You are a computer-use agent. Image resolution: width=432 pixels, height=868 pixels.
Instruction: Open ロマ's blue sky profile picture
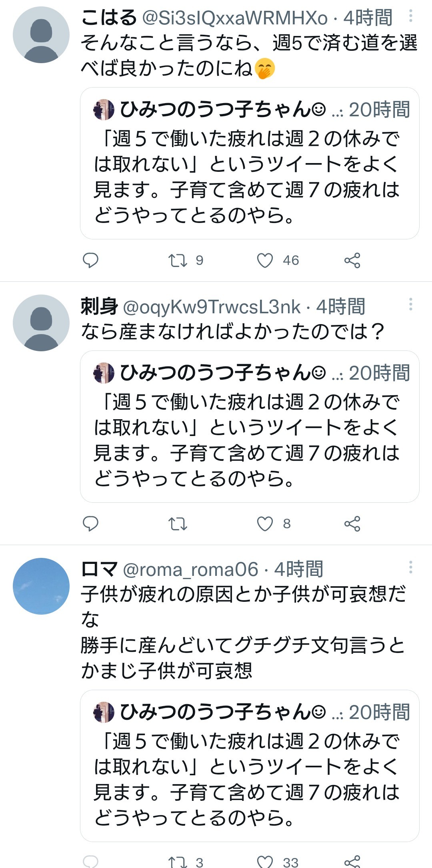point(41,586)
